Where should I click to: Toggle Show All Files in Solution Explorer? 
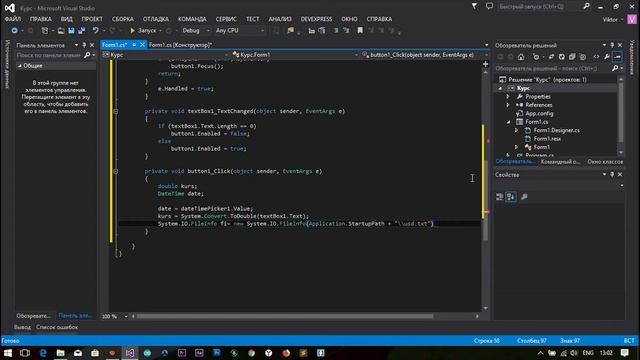(583, 57)
